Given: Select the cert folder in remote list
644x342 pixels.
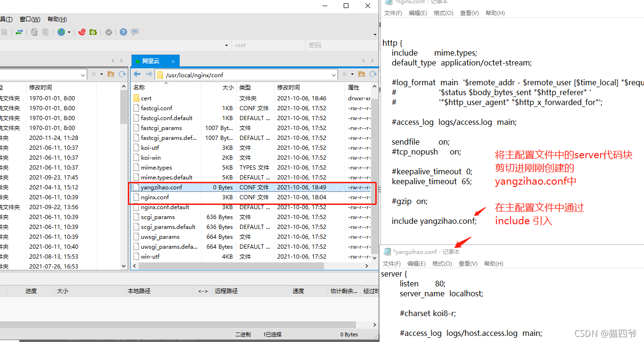Looking at the screenshot, I should click(x=251, y=98).
